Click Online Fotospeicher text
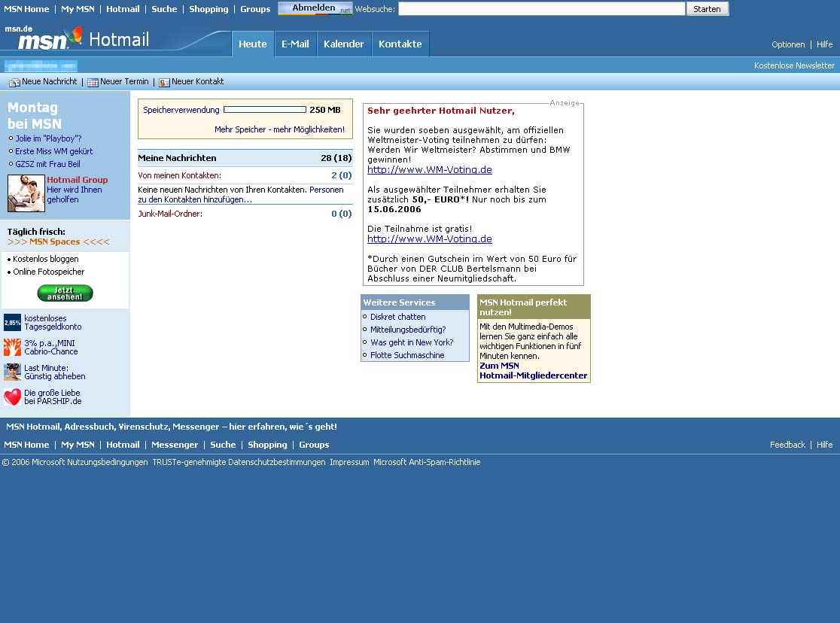The width and height of the screenshot is (840, 623). 49,272
